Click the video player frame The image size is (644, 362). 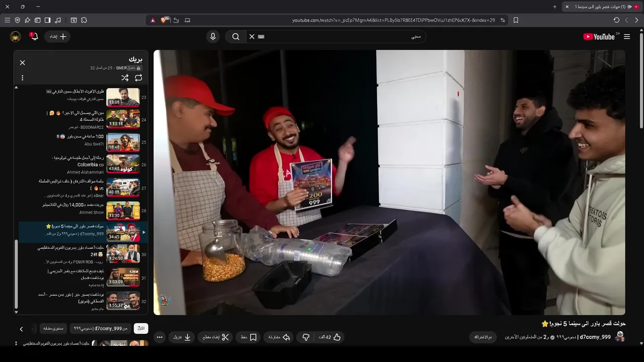(389, 183)
